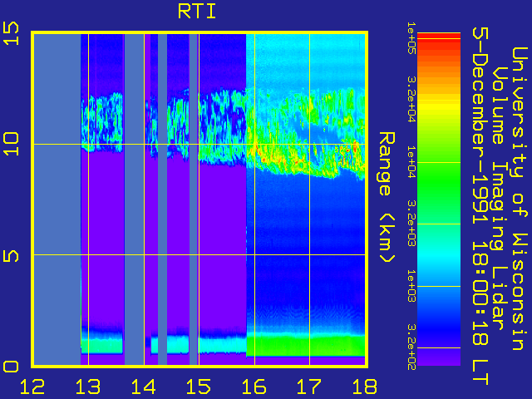
Task: Select the time axis label 14
Action: pos(143,387)
